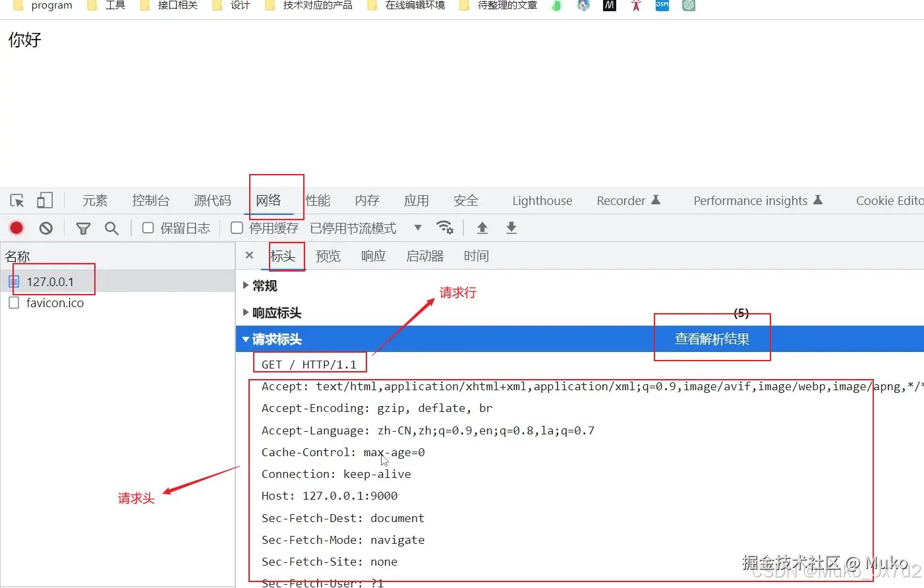The width and height of the screenshot is (924, 588).
Task: Click the 名称 column header
Action: [x=18, y=256]
